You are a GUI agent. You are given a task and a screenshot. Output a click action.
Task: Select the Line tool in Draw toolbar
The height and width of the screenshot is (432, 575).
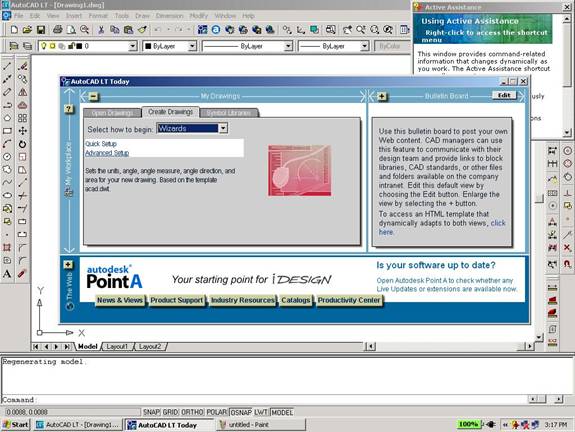[x=7, y=66]
